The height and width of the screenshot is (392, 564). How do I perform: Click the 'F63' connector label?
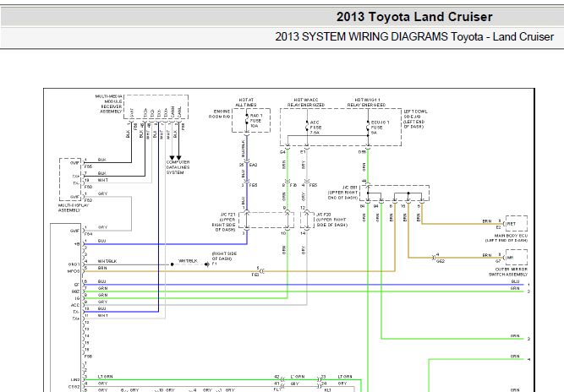[255, 275]
